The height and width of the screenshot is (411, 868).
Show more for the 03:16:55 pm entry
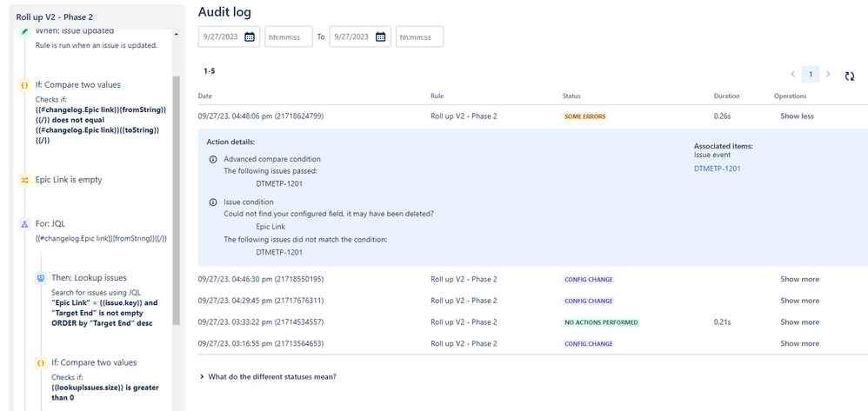point(800,343)
